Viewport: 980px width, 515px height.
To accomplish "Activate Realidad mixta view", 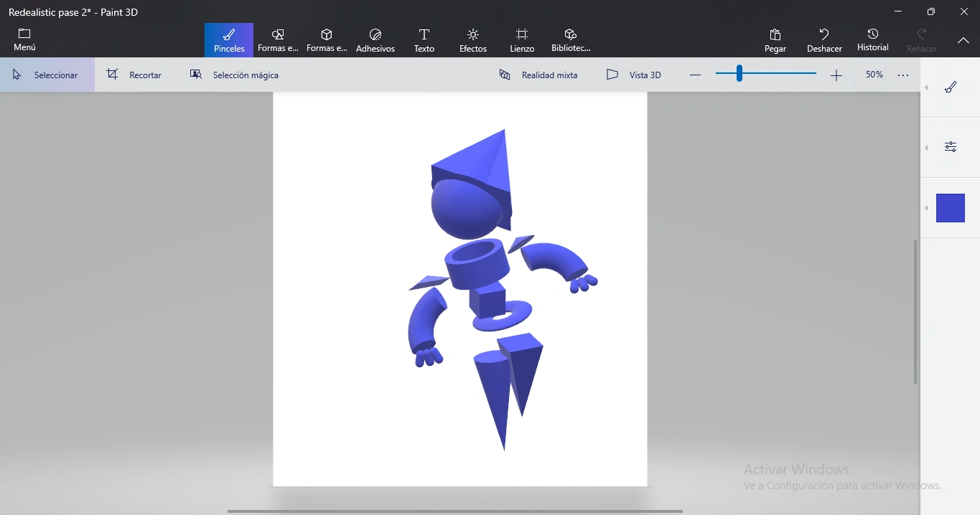I will click(x=538, y=75).
